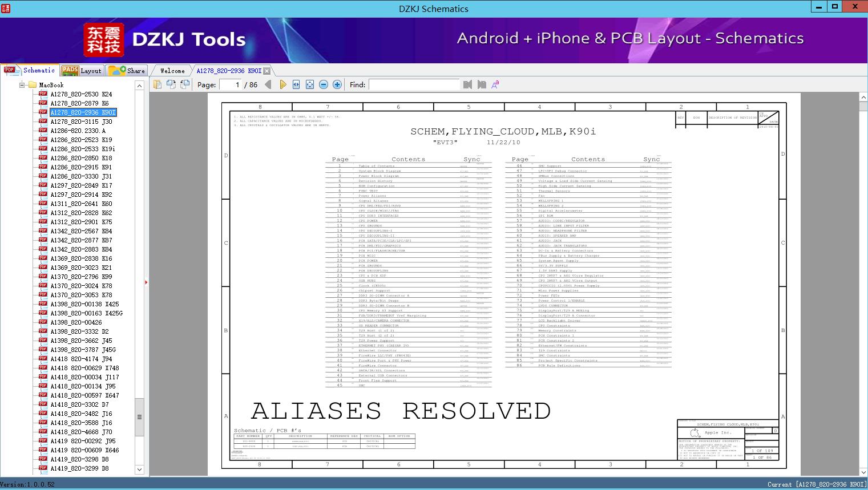Collapse the MacBook tree node
The width and height of the screenshot is (868, 490).
click(x=22, y=85)
